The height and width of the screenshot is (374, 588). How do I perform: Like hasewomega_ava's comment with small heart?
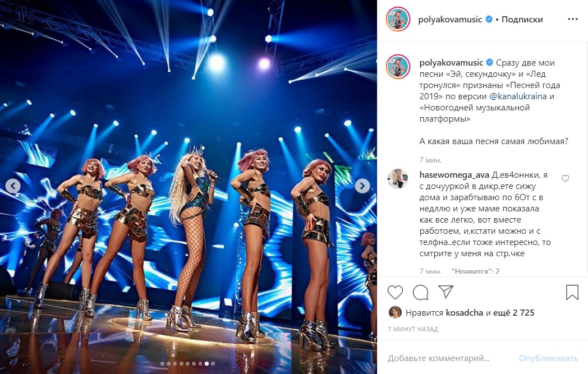tap(565, 179)
